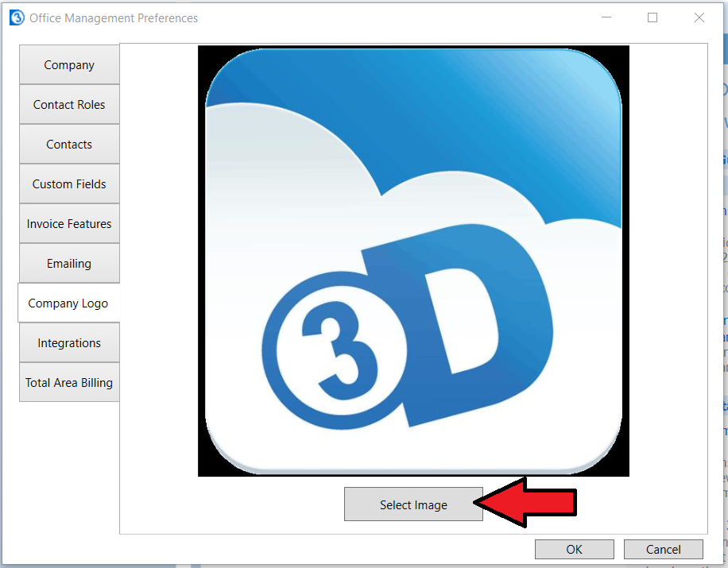Go to the Invoice Features tab
Screen dimensions: 728x568
(x=69, y=224)
